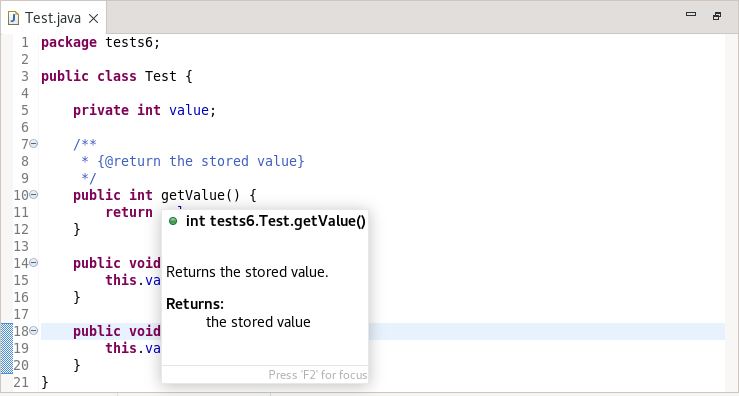Collapse the method fold at line 18
The width and height of the screenshot is (739, 396).
(33, 330)
